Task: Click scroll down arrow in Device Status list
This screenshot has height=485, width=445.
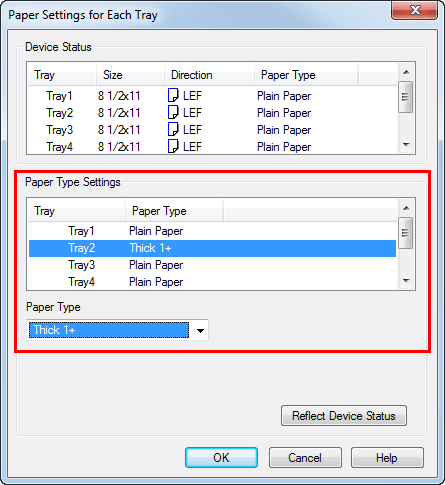Action: 406,145
